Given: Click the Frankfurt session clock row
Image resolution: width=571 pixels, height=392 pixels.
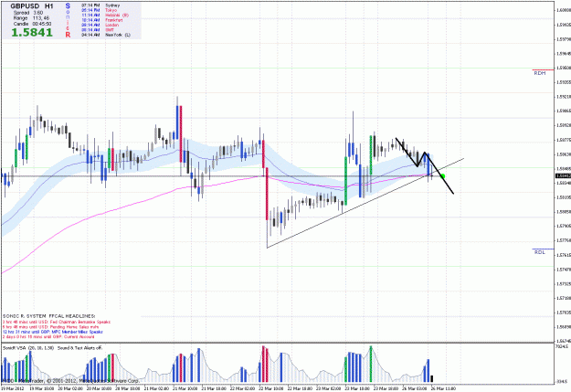Looking at the screenshot, I should point(101,20).
